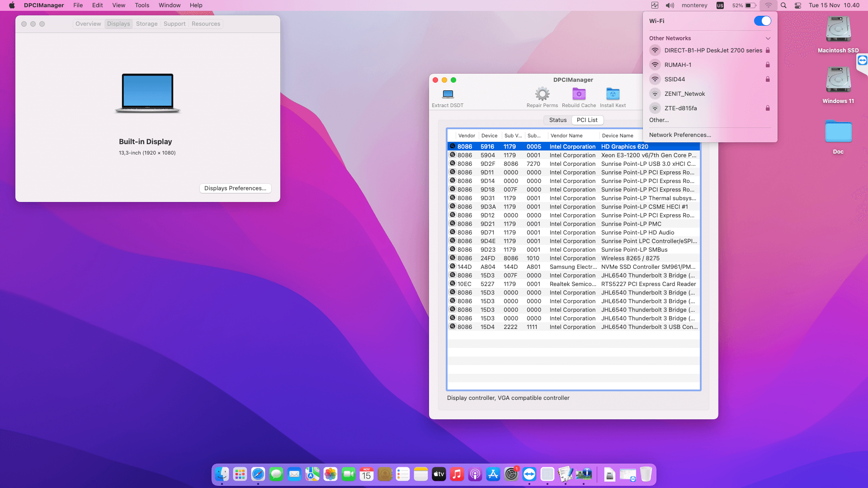Collapse the Other Networks list
Image resolution: width=868 pixels, height=488 pixels.
coord(768,38)
